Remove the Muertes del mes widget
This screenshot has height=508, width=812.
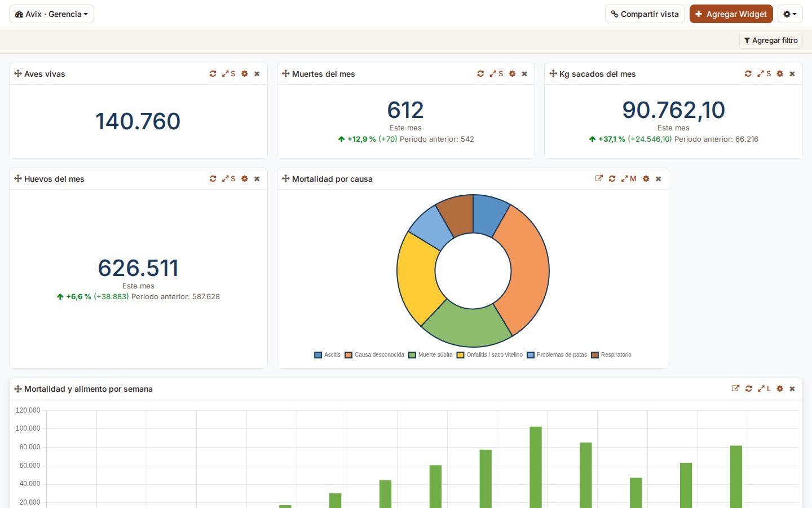pos(524,74)
